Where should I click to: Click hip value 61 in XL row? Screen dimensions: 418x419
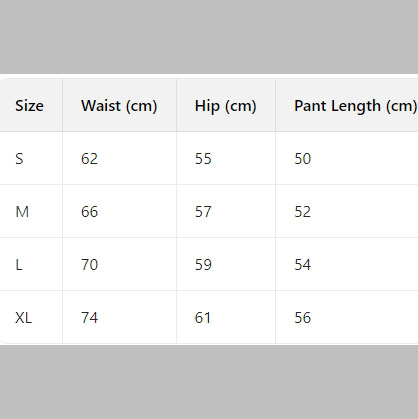[x=203, y=318]
